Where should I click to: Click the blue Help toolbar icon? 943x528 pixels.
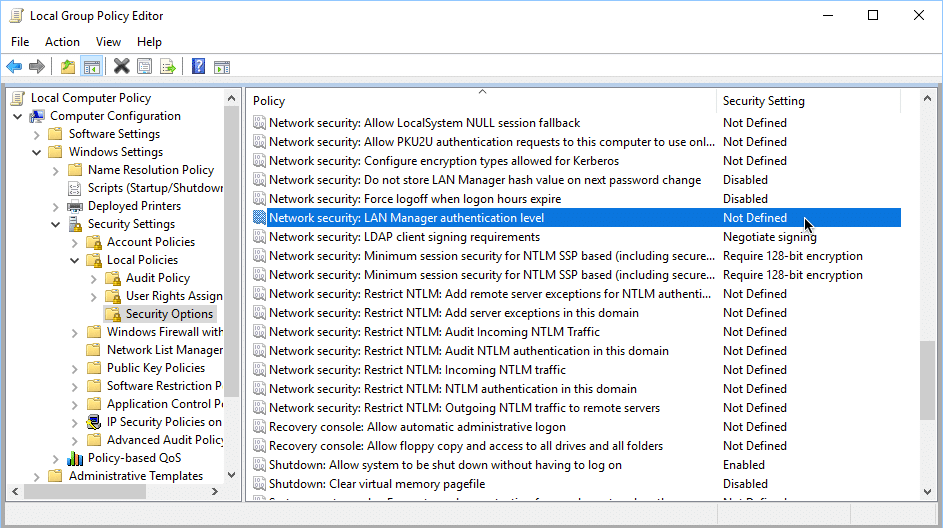tap(198, 67)
